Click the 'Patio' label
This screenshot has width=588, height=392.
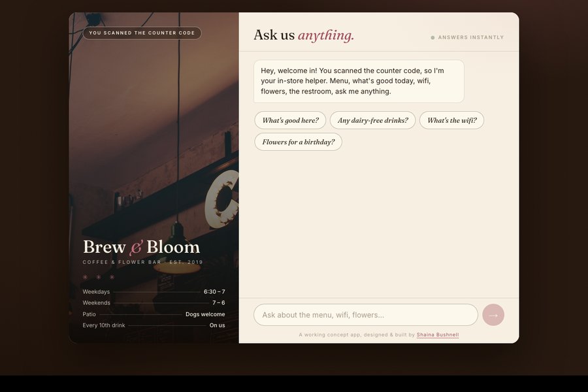click(90, 314)
